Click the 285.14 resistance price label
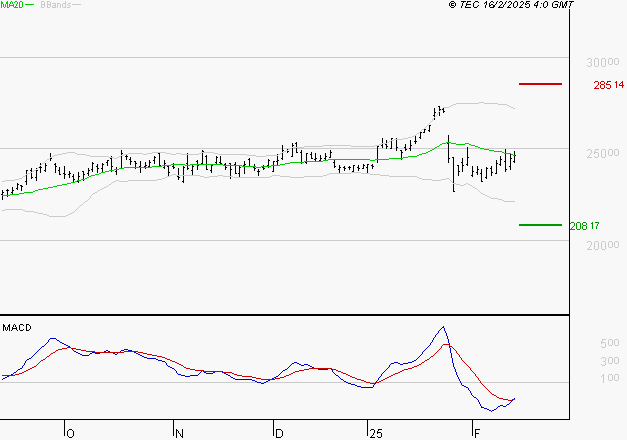 tap(608, 85)
